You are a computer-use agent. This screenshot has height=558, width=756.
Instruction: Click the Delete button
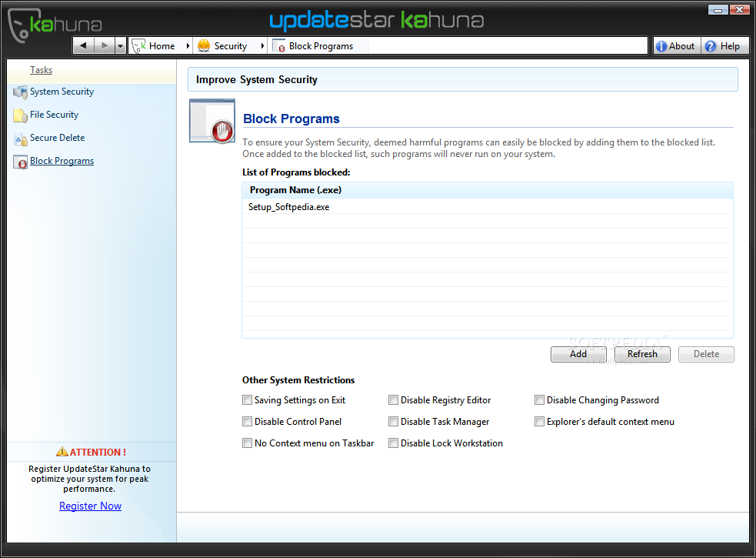[706, 354]
